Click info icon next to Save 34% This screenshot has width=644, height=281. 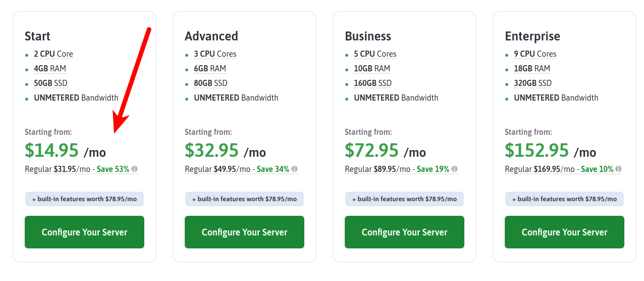pos(295,169)
